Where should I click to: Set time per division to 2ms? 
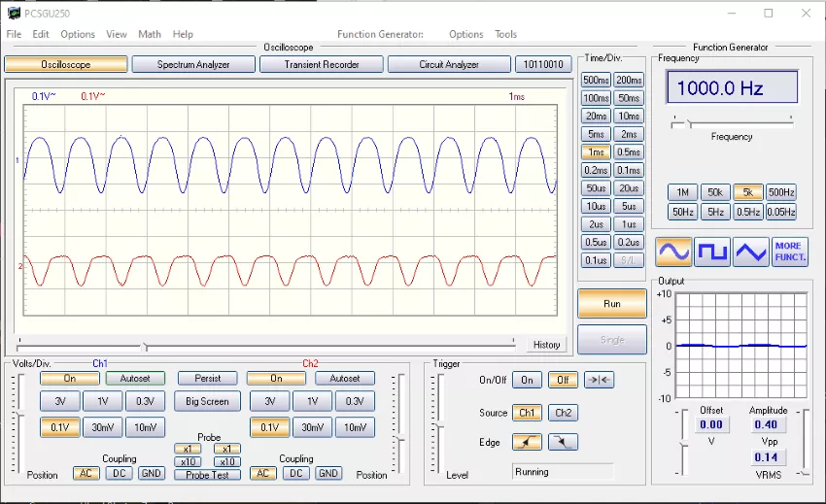pyautogui.click(x=629, y=134)
